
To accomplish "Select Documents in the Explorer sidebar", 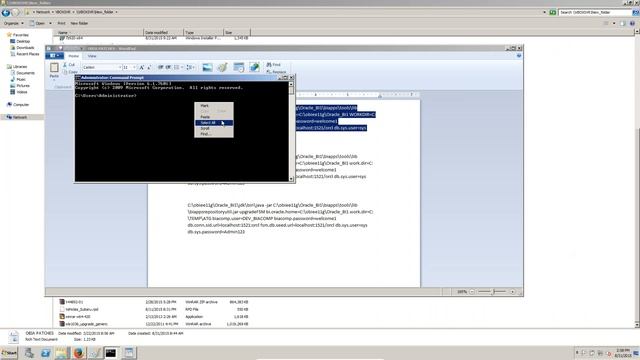I will click(x=22, y=73).
